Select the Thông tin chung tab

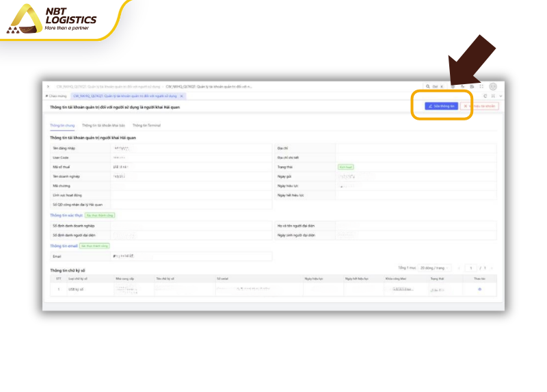(x=62, y=125)
